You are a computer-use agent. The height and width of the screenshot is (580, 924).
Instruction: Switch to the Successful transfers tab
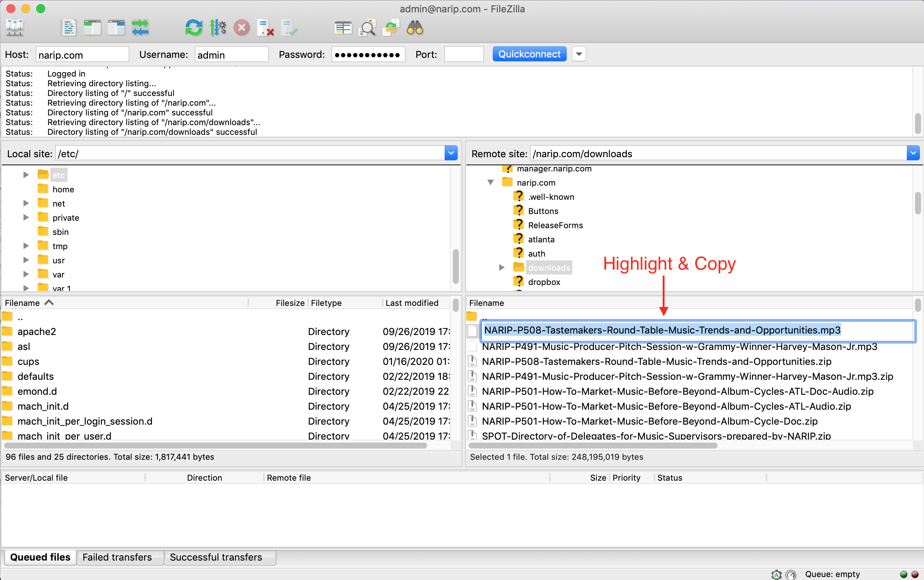[x=216, y=557]
